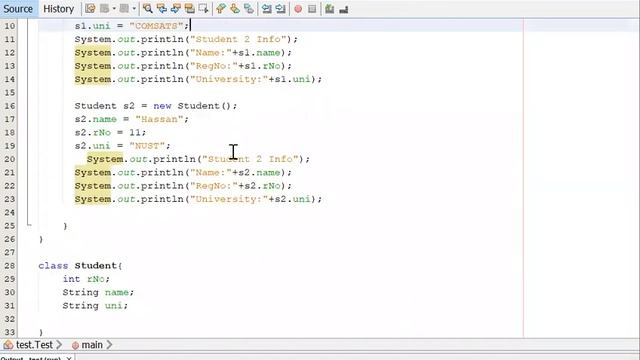The width and height of the screenshot is (640, 360).
Task: Find Next Occurrence toolbar icon
Action: point(176,9)
